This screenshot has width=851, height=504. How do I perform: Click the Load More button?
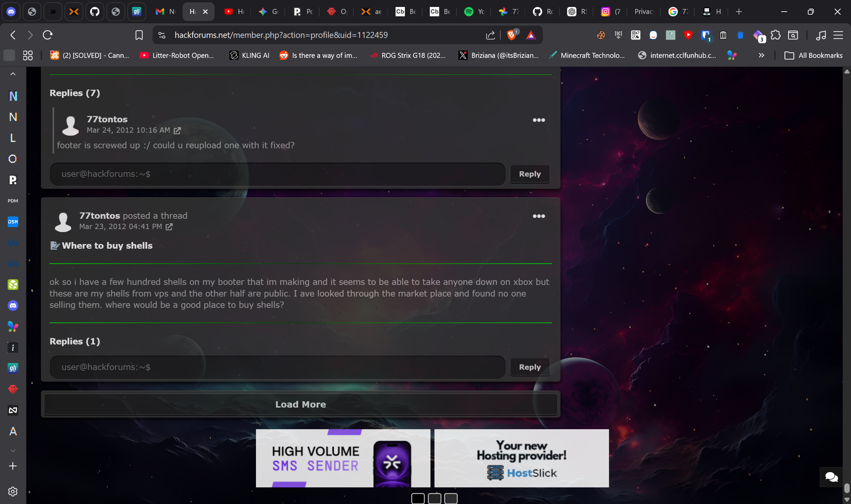tap(300, 404)
